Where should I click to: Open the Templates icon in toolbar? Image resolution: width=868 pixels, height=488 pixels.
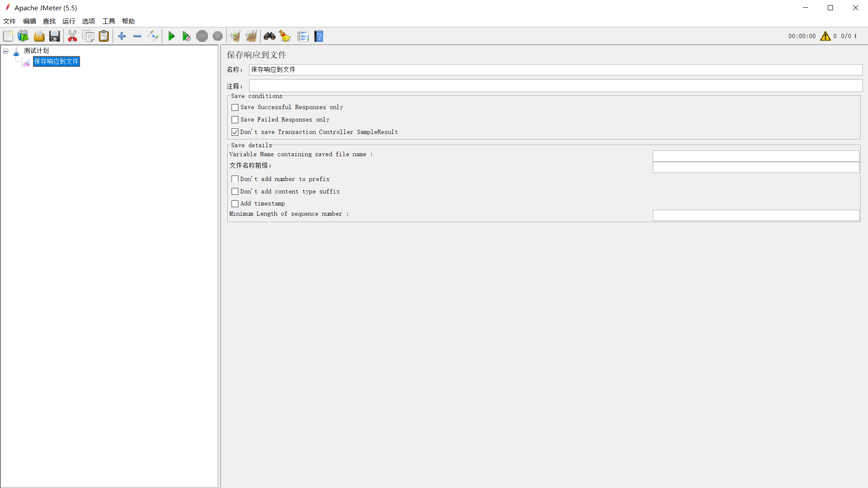tap(23, 36)
